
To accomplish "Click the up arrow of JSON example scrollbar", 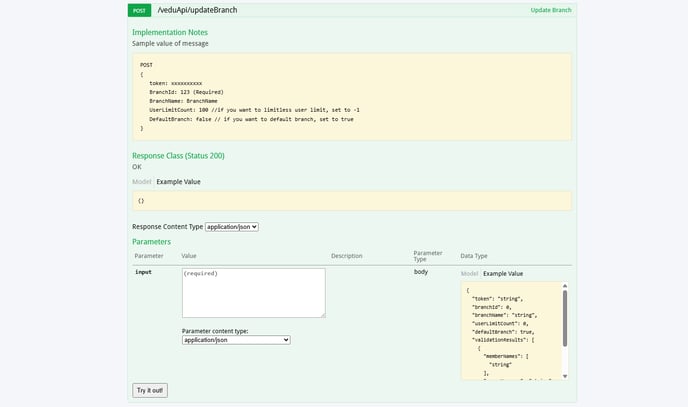I will (566, 286).
